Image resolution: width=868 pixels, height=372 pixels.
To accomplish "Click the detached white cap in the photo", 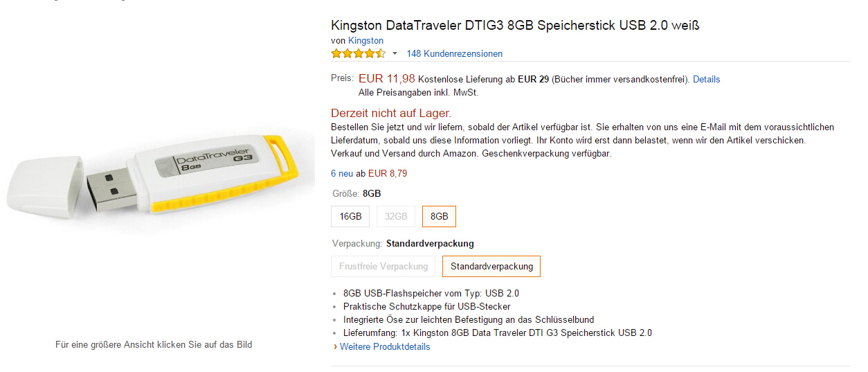I will 45,186.
